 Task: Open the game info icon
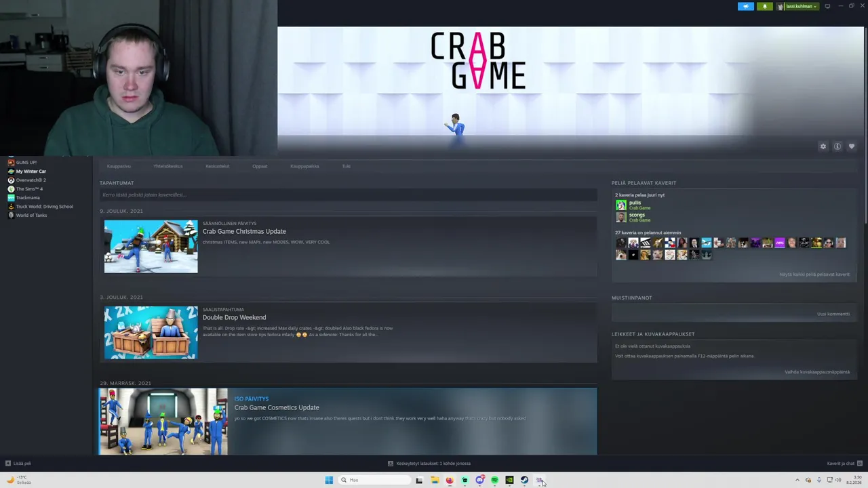point(837,146)
